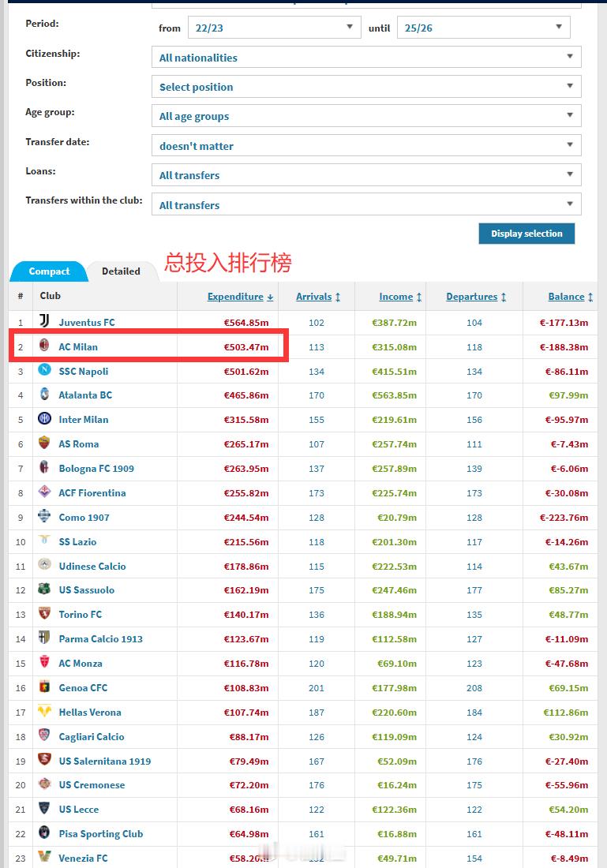This screenshot has width=607, height=868.
Task: Click Juventus expenditure value €564.85m
Action: pyautogui.click(x=246, y=323)
